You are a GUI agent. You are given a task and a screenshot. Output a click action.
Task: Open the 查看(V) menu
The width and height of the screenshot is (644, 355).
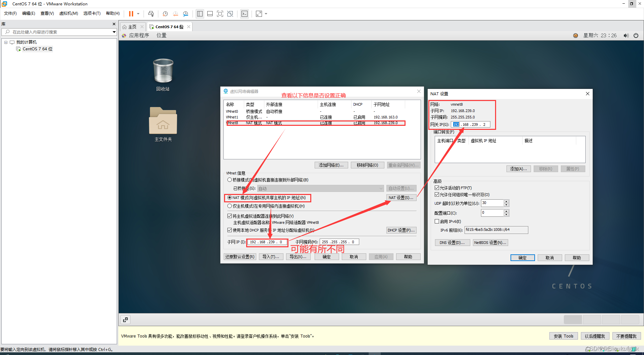coord(47,13)
